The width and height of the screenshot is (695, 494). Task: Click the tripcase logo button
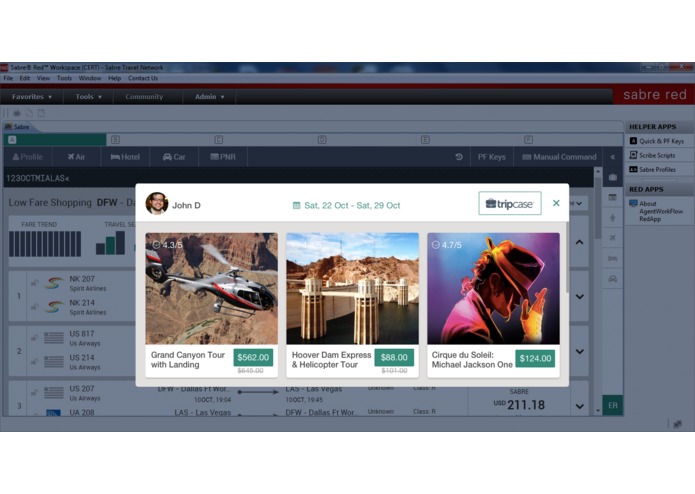[510, 203]
